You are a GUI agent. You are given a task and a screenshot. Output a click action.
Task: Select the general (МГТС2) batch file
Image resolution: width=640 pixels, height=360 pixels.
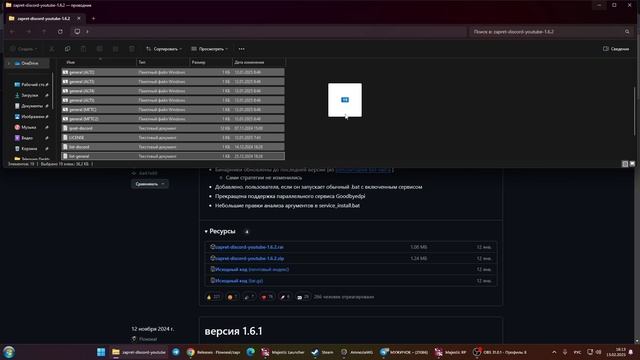[173, 119]
